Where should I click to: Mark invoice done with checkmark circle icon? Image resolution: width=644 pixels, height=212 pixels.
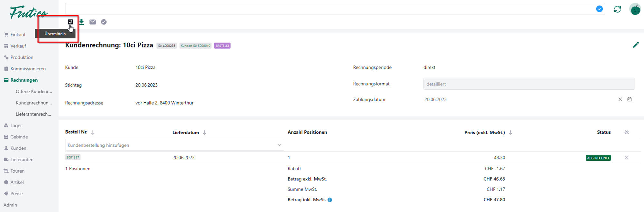(104, 22)
